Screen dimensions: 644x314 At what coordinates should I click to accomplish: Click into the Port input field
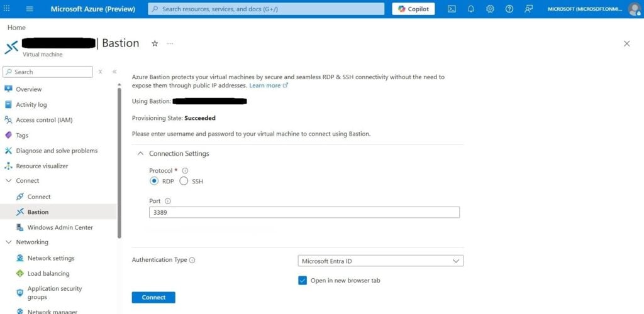pyautogui.click(x=304, y=212)
